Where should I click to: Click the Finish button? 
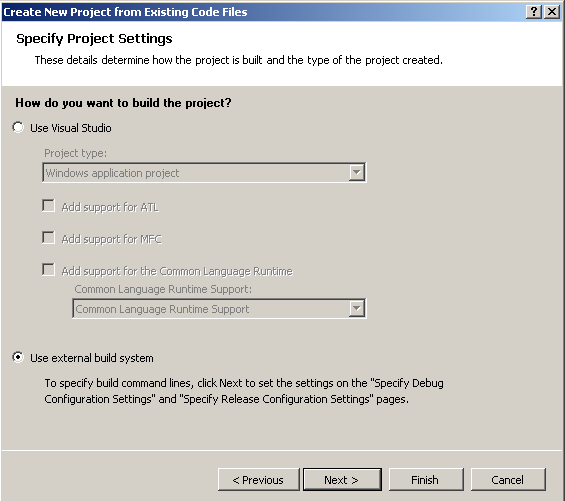click(x=426, y=480)
